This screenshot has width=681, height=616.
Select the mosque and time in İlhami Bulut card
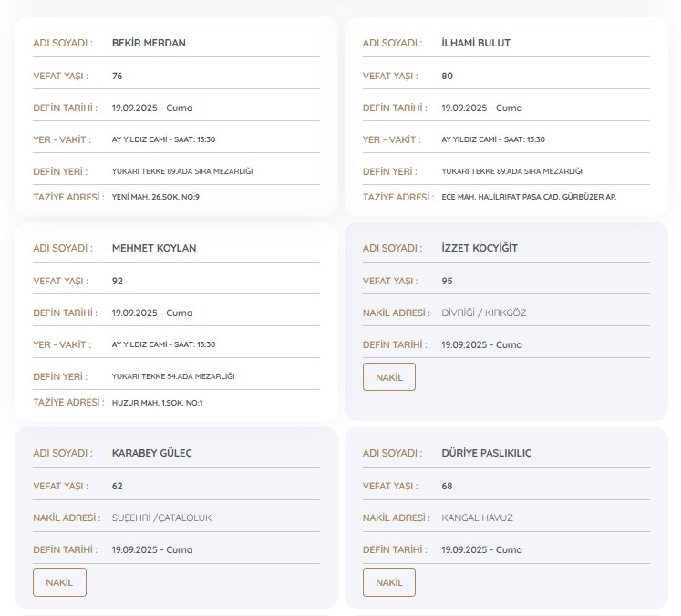[x=492, y=139]
